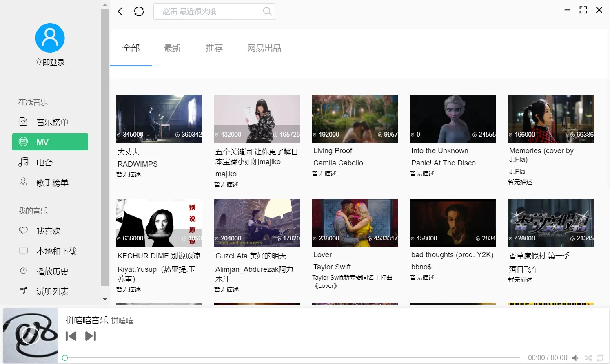Click 立即登录 login link
This screenshot has width=610, height=364.
50,62
